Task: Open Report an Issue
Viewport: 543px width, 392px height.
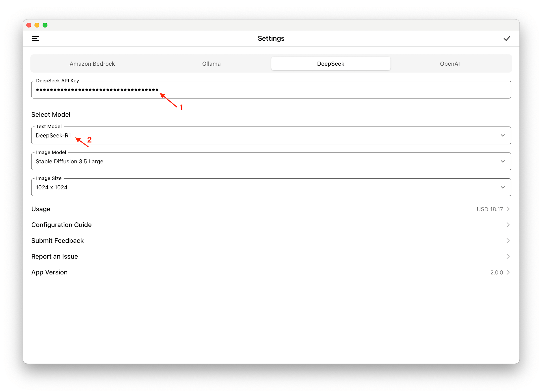Action: coord(271,257)
